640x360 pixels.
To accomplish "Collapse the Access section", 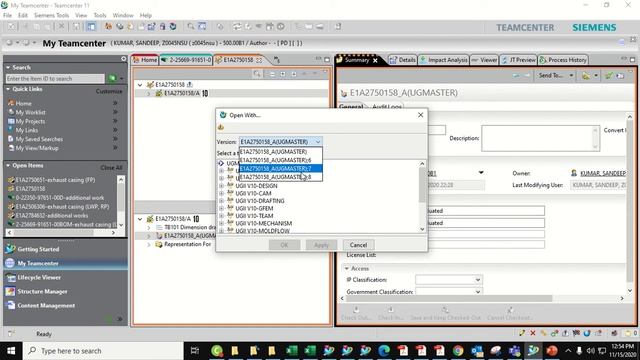I will click(347, 269).
